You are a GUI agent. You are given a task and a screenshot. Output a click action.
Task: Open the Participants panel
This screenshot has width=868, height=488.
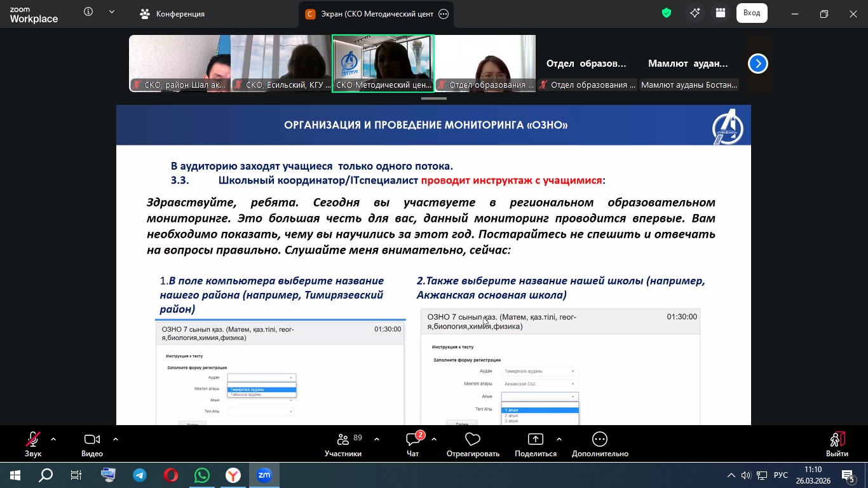pos(343,444)
